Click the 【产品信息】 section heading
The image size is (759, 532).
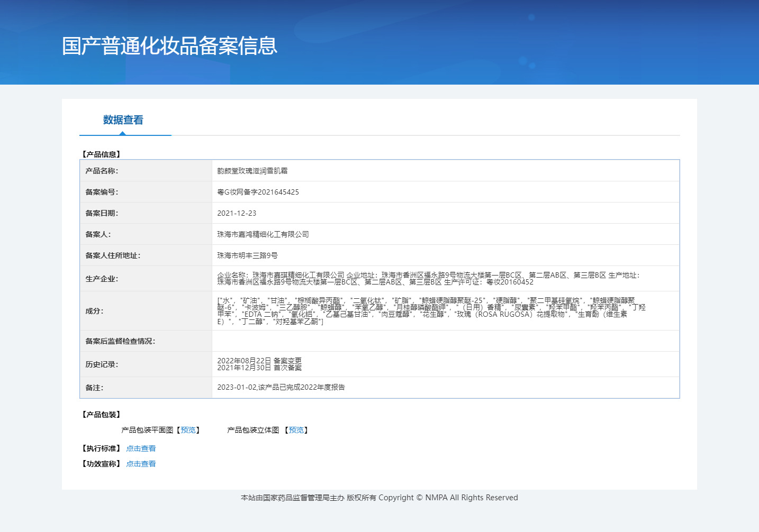101,154
